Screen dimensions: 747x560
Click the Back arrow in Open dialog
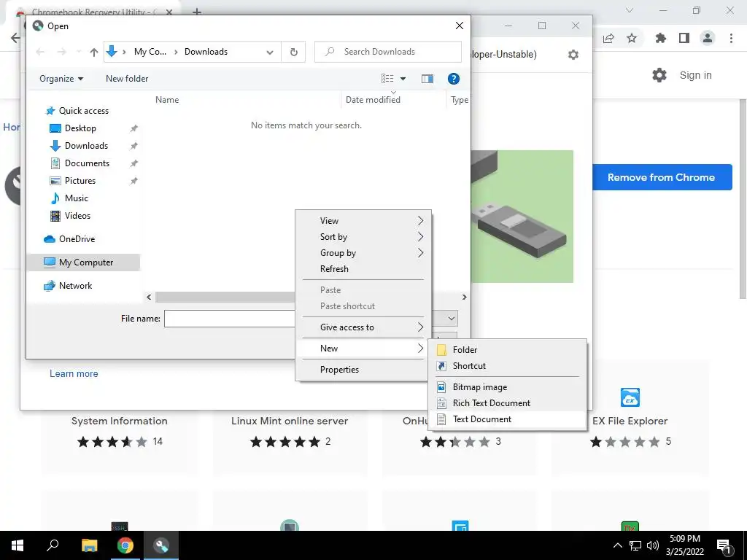coord(40,52)
